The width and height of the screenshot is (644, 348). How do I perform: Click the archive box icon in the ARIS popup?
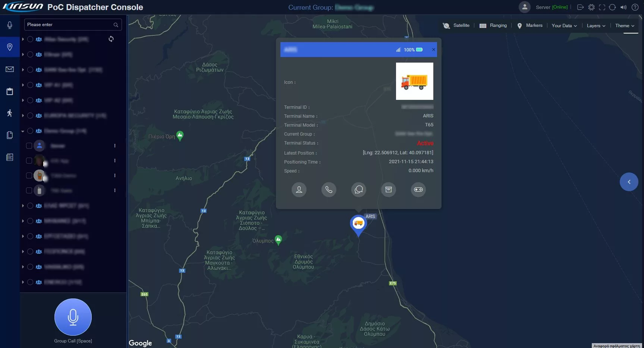point(389,190)
